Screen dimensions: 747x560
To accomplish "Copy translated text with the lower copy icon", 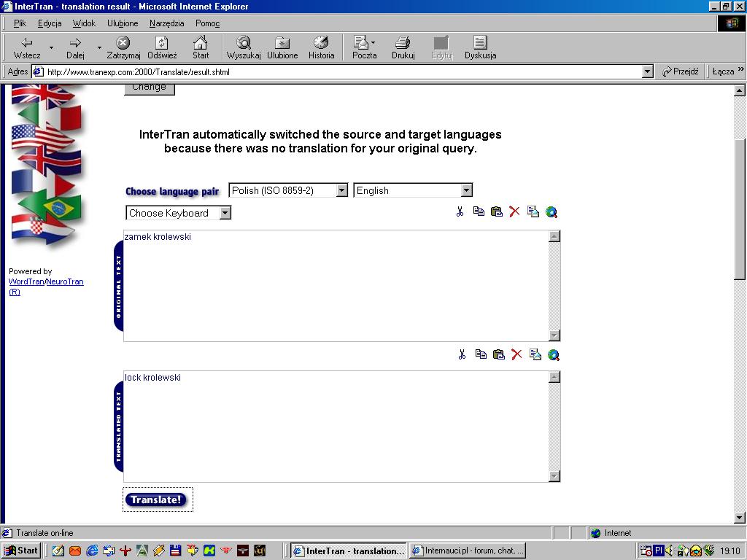I will 481,354.
